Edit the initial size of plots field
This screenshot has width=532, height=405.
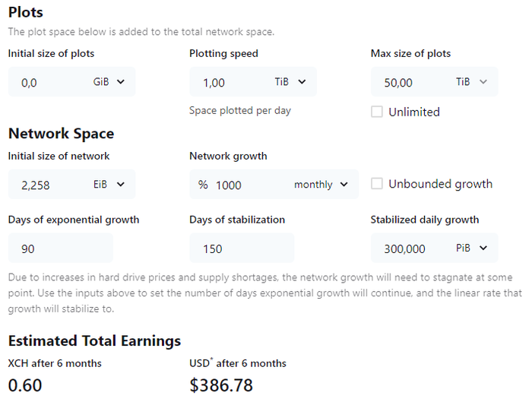(51, 82)
